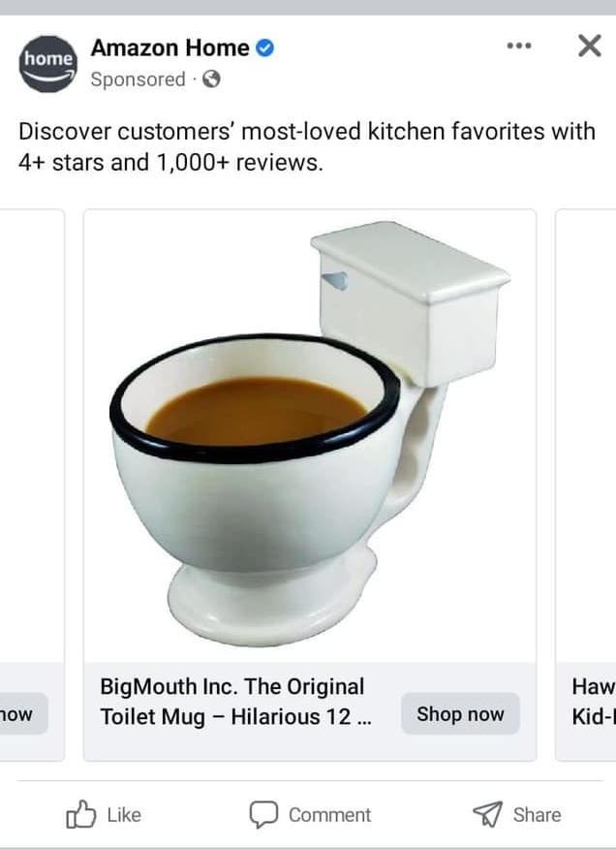The height and width of the screenshot is (849, 616).
Task: Open the toilet mug product image
Action: point(310,436)
